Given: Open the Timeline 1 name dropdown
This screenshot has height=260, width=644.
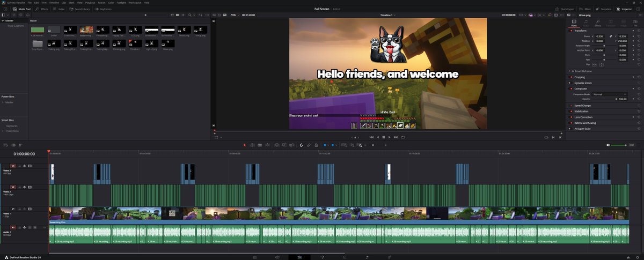Looking at the screenshot, I should (x=388, y=15).
